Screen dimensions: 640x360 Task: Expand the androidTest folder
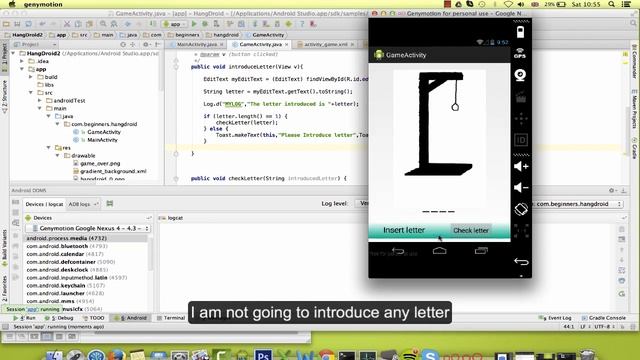click(x=40, y=100)
